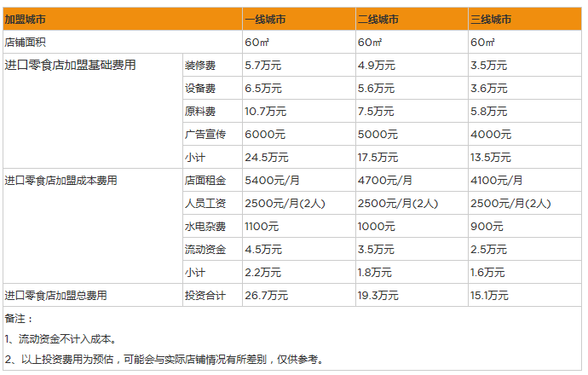588x375 pixels.
Task: Select the 投资合计 row label
Action: (x=205, y=296)
